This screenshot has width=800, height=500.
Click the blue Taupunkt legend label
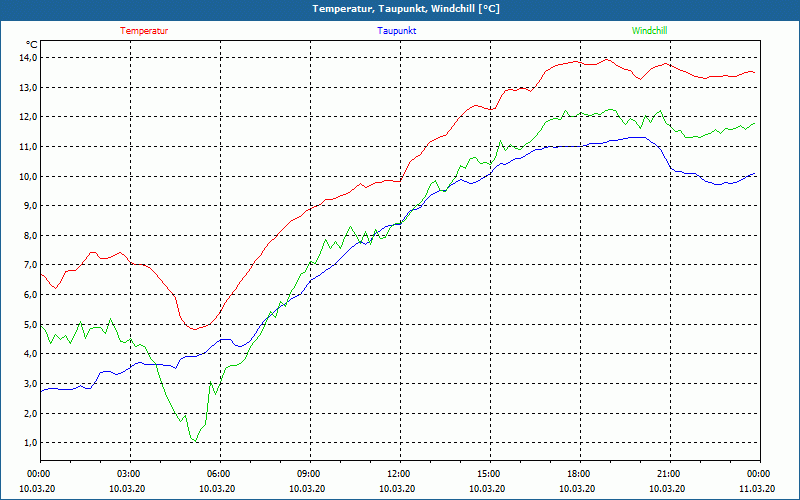(x=396, y=31)
